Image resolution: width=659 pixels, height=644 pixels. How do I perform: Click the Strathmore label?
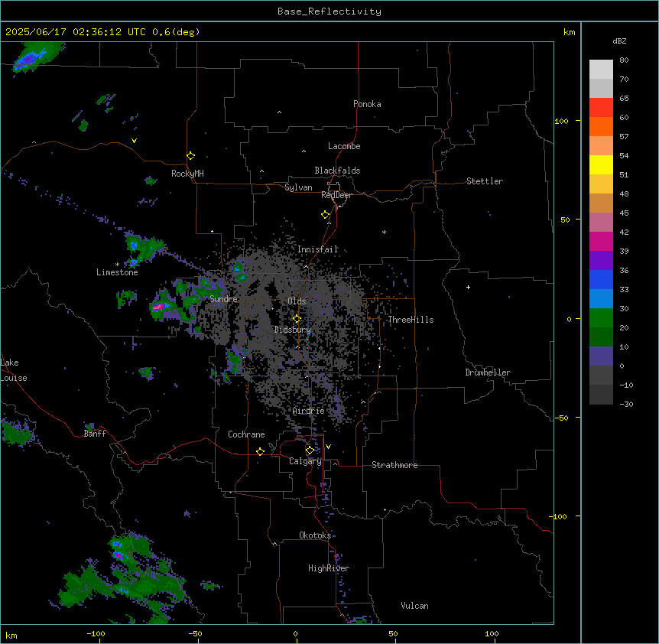coord(394,465)
